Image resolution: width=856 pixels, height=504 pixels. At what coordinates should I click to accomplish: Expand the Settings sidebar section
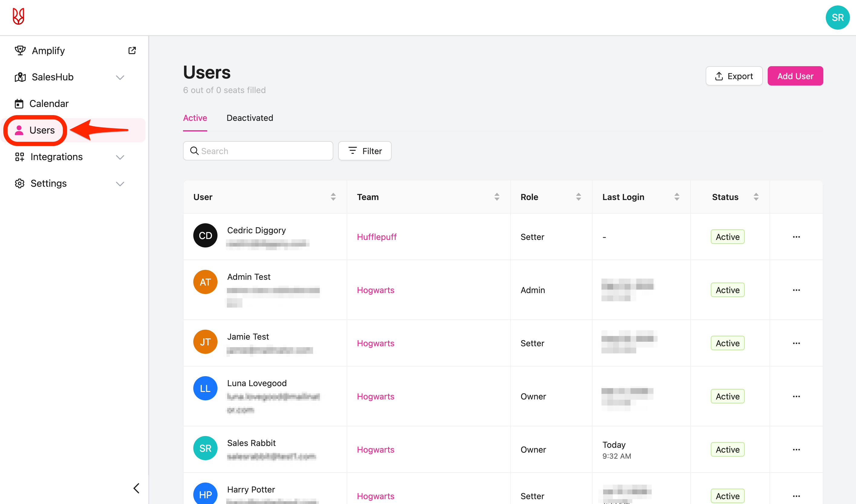click(120, 184)
